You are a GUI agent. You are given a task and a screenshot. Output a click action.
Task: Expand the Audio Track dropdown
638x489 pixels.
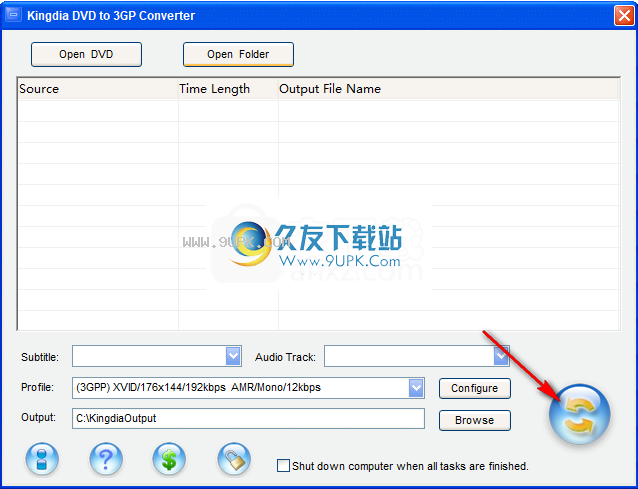point(501,356)
